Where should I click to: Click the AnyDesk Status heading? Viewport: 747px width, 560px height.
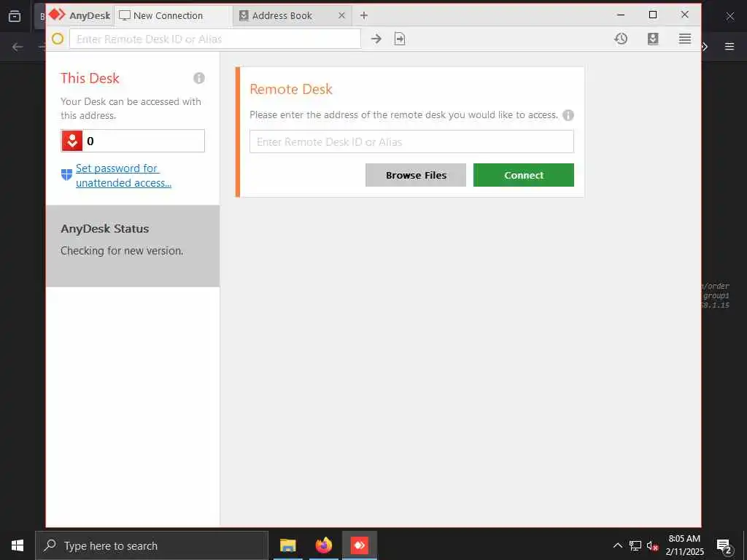[105, 228]
